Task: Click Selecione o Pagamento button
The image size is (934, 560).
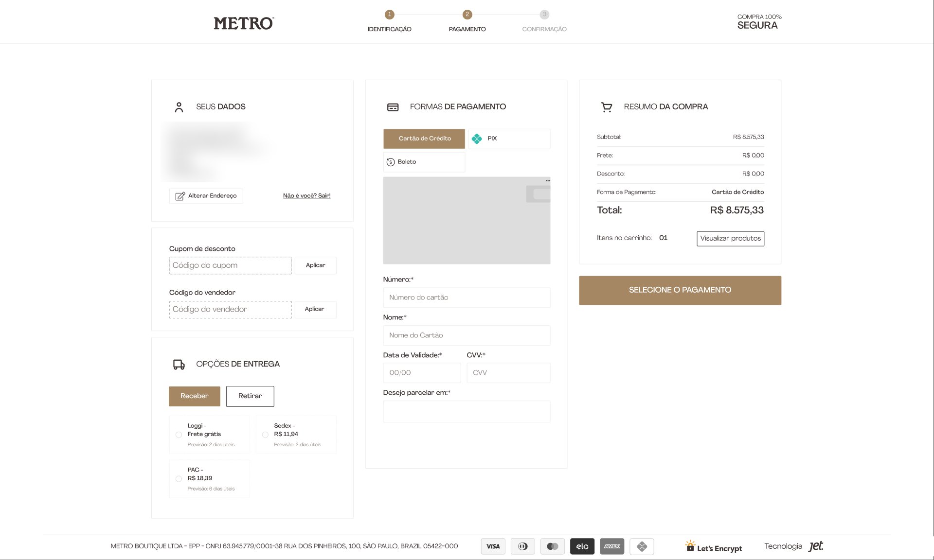Action: point(680,290)
